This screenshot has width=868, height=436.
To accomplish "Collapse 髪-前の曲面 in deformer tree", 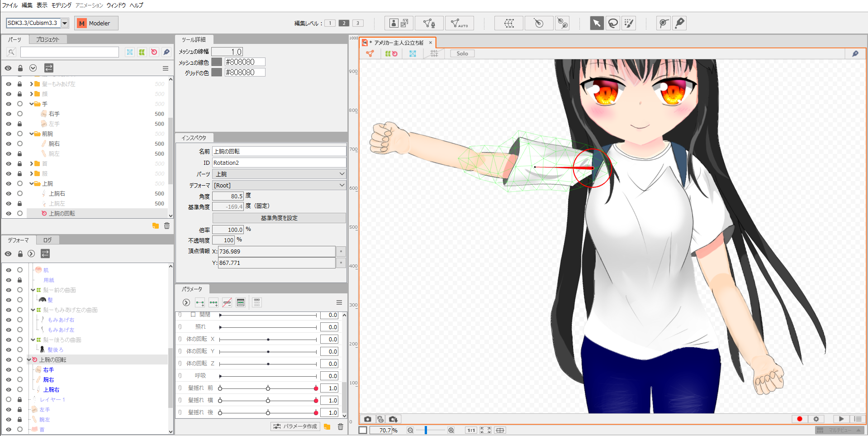I will click(33, 290).
